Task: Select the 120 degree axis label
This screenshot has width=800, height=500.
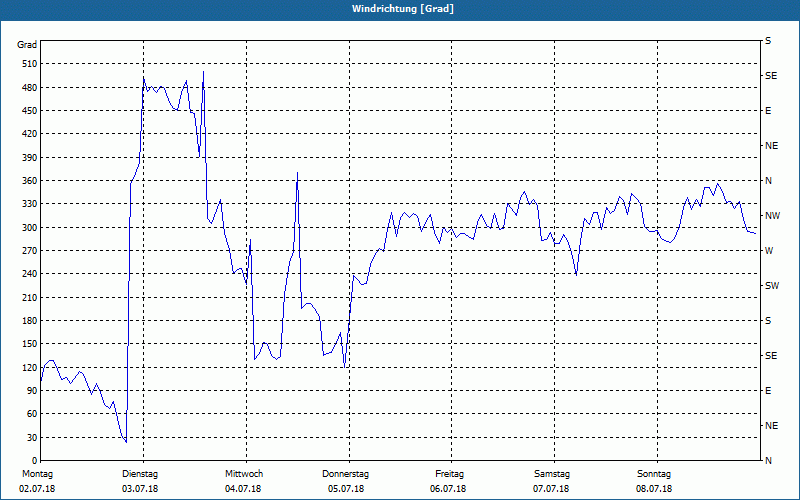Action: (30, 367)
